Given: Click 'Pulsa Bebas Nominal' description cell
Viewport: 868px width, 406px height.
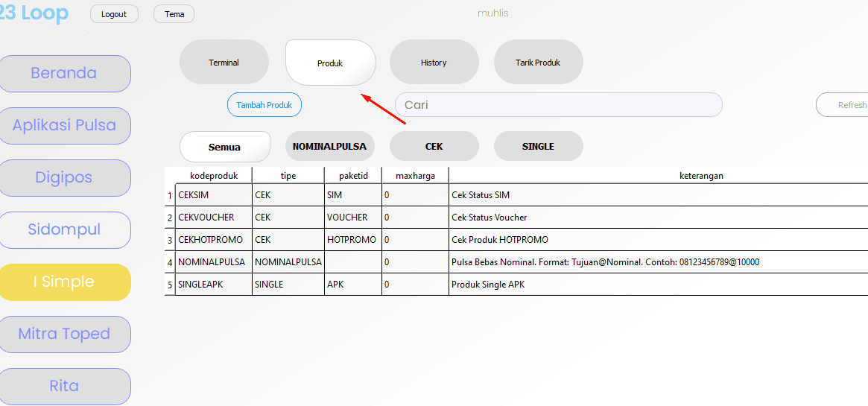Looking at the screenshot, I should coord(659,261).
